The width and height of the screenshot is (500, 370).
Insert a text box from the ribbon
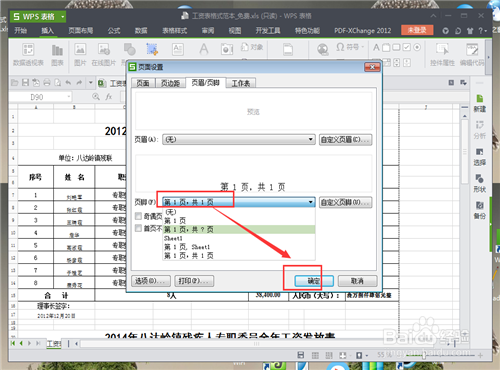click(178, 50)
